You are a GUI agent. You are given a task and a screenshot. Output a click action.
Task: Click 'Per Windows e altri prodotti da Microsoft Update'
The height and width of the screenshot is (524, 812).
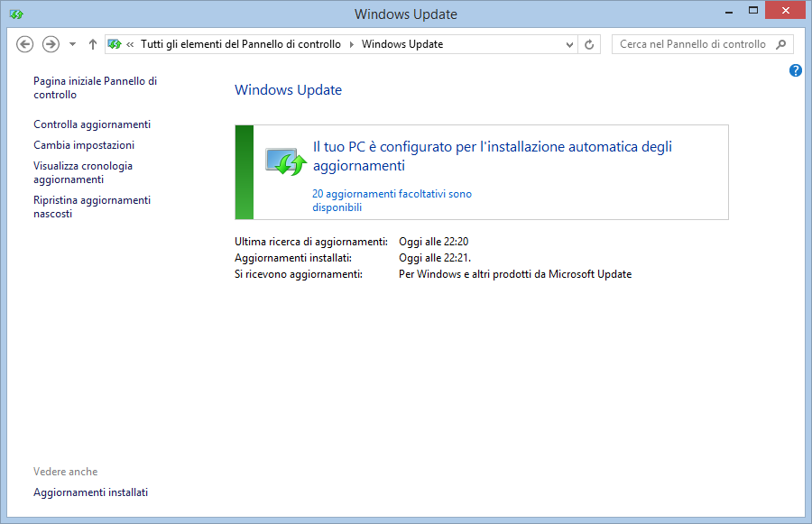[x=515, y=274]
